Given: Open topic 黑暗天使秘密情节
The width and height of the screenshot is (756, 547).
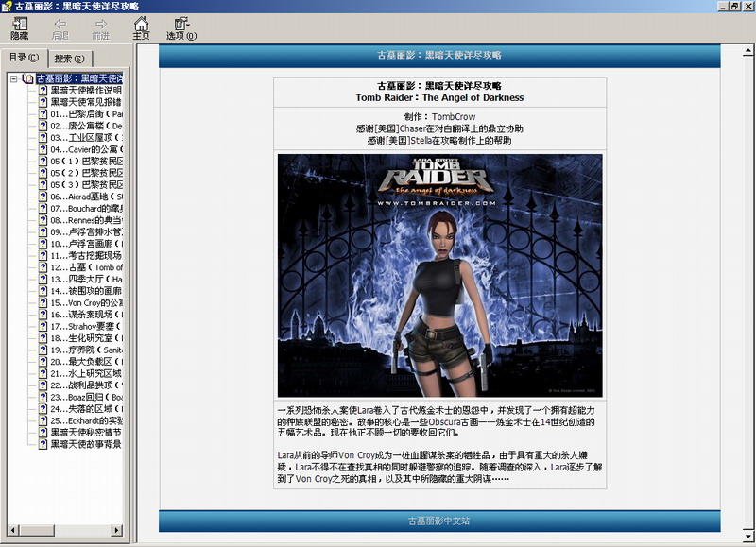Looking at the screenshot, I should coord(86,433).
